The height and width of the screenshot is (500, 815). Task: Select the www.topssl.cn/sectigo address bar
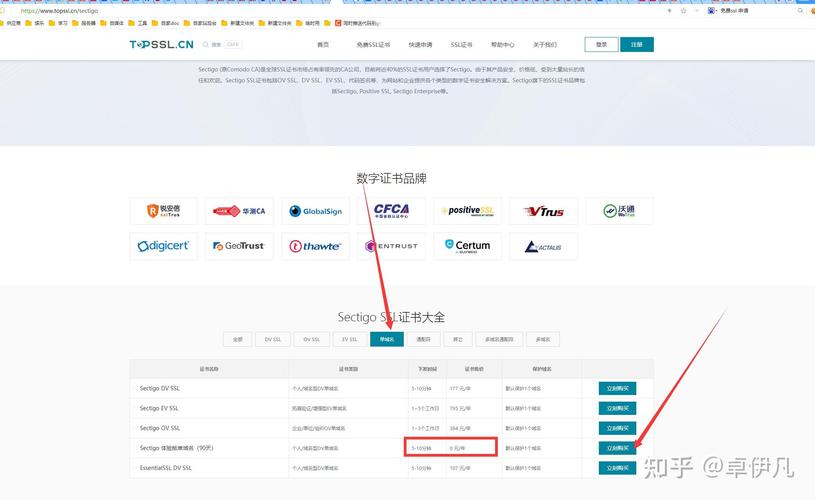click(59, 10)
